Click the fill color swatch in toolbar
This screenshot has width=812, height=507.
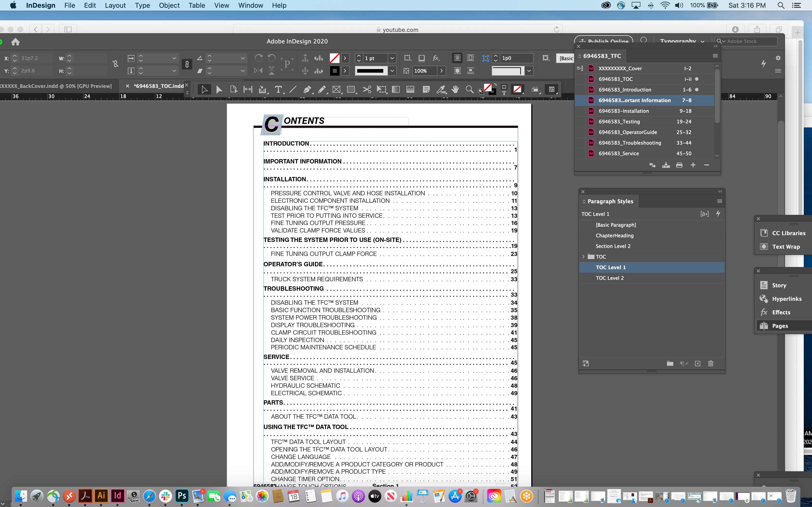pyautogui.click(x=487, y=87)
